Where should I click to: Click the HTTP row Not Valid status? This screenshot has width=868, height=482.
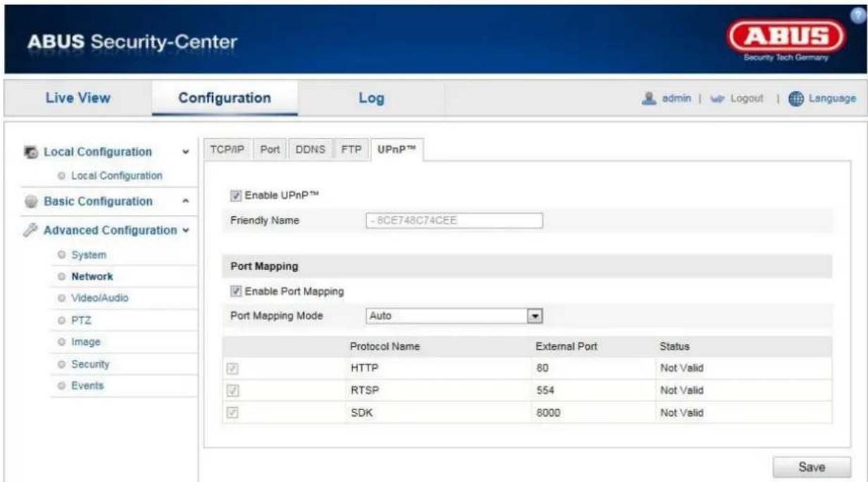pos(682,368)
